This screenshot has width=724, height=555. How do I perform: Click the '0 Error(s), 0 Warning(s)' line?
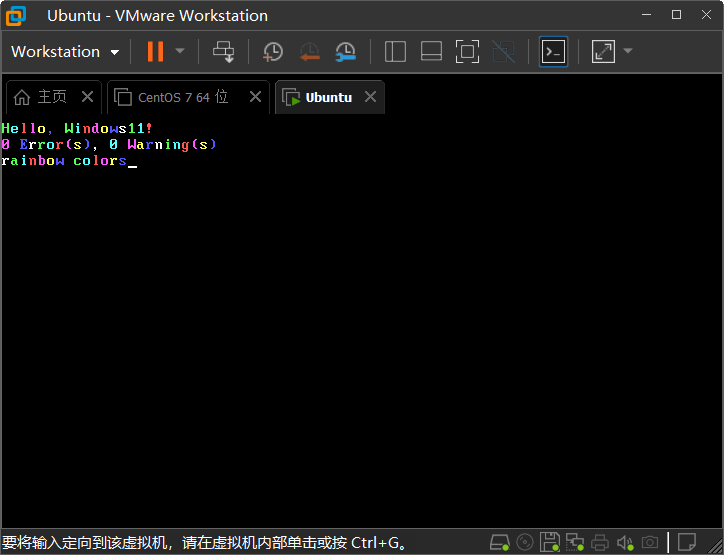109,145
